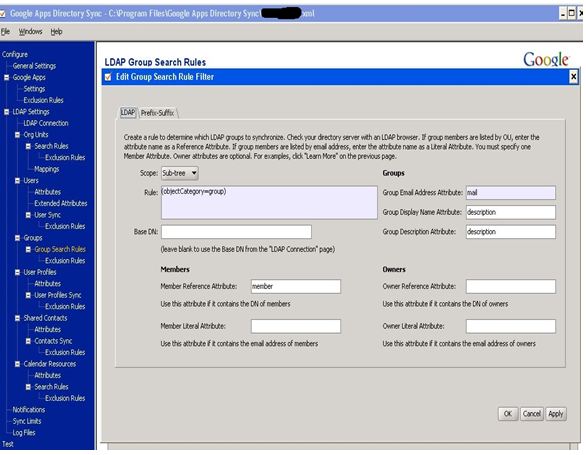Click the Cancel button
Screen dimensions: 586x455
(531, 414)
